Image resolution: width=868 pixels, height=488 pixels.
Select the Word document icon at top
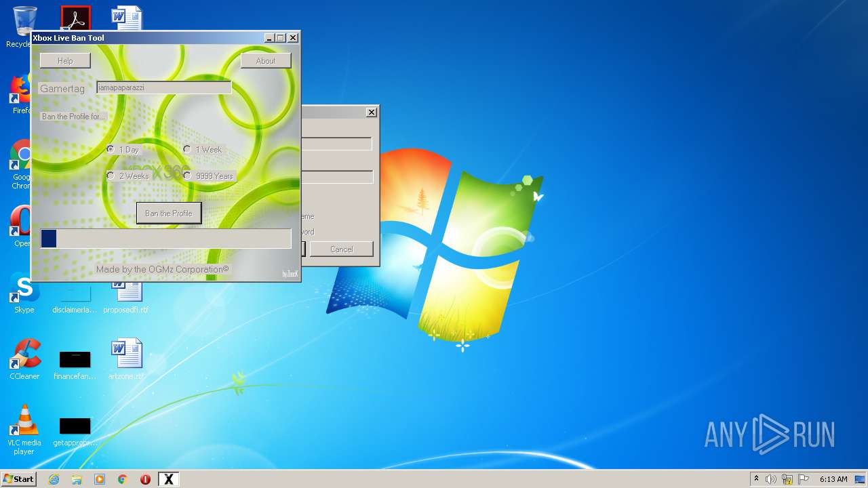[127, 19]
